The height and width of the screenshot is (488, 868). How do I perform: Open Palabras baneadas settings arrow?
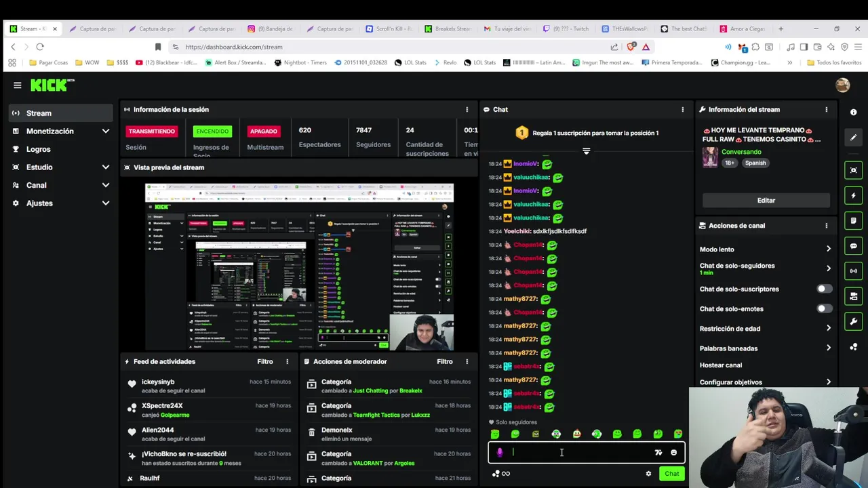point(828,348)
